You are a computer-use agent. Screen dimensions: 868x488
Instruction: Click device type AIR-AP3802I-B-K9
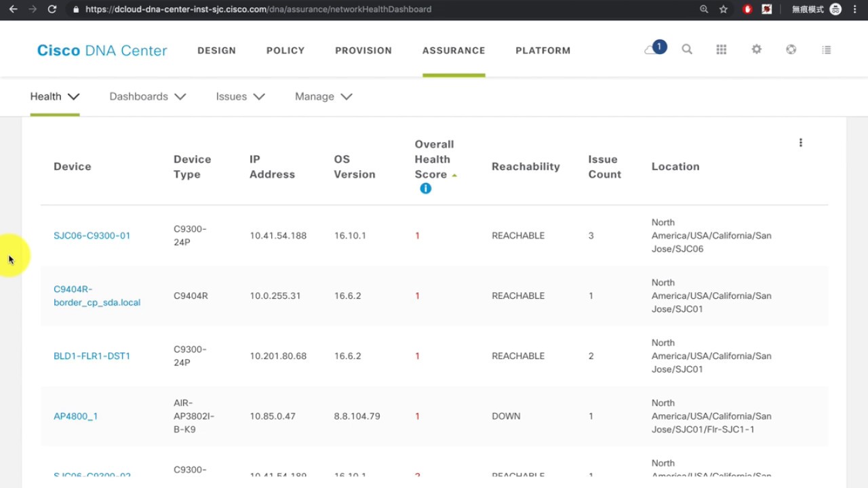point(194,416)
